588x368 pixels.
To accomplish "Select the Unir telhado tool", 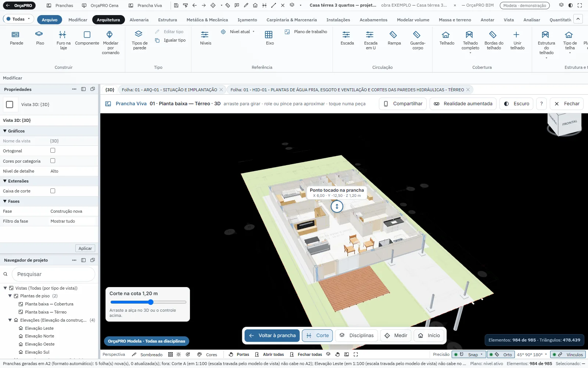I will click(x=517, y=40).
